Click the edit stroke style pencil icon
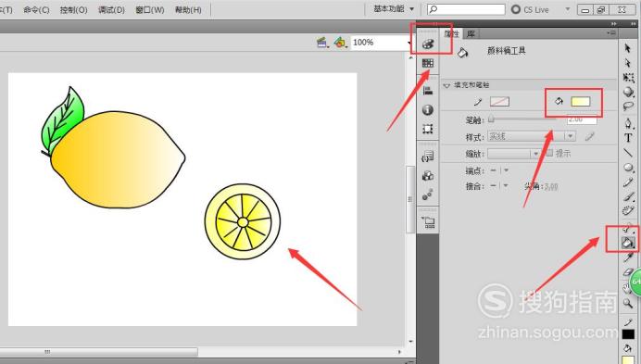This screenshot has width=641, height=364. (x=589, y=136)
